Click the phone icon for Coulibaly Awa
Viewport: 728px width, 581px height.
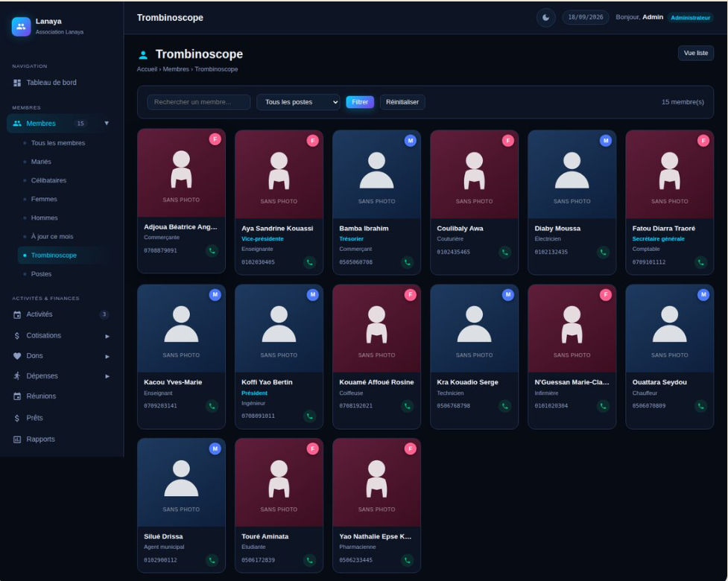point(504,252)
